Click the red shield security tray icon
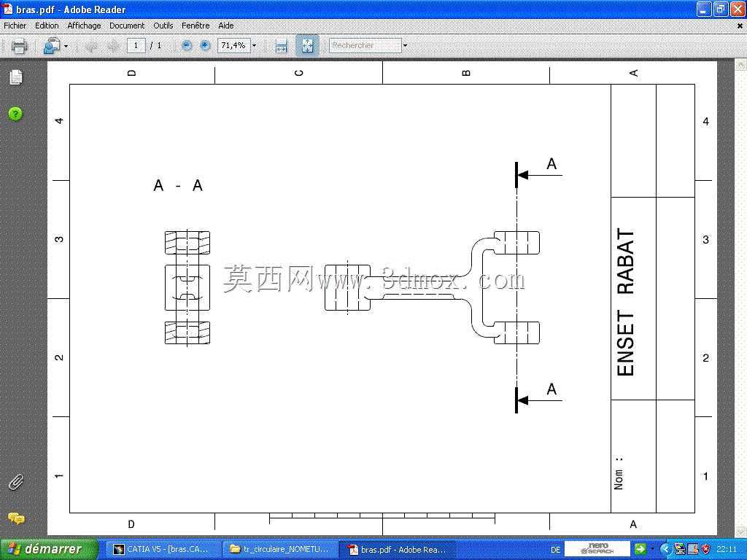747x560 pixels. click(x=705, y=550)
